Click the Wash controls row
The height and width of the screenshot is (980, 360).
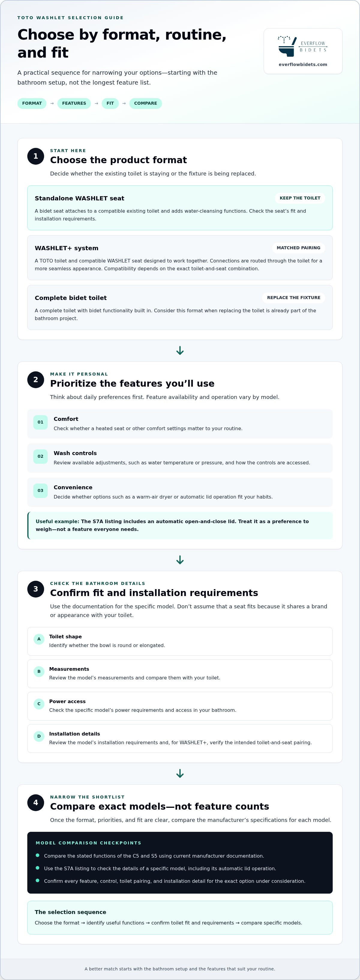click(x=180, y=458)
